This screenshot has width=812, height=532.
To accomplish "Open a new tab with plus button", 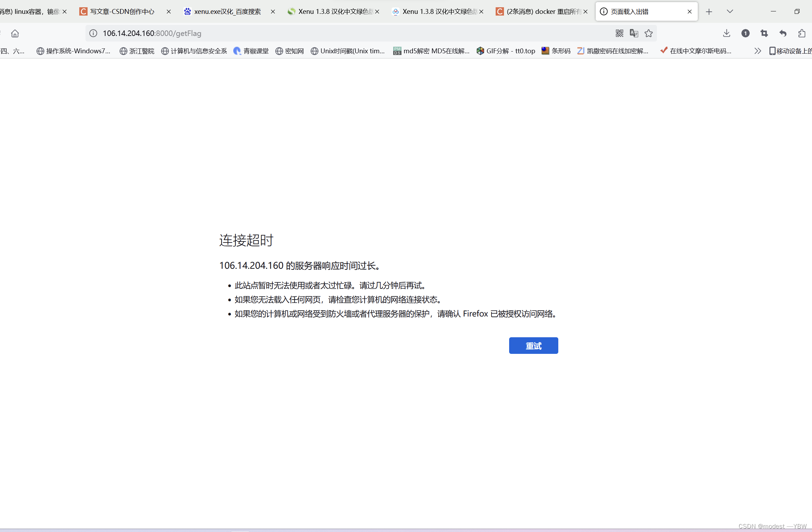I will [709, 12].
